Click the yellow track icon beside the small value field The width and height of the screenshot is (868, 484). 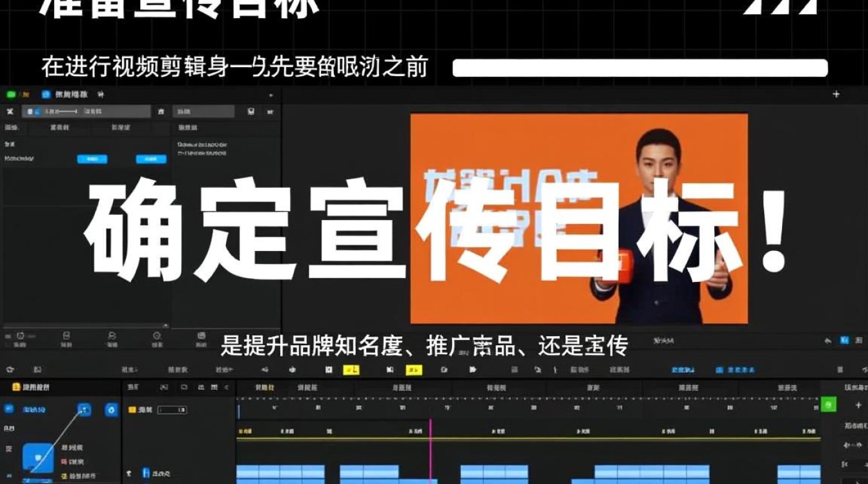click(132, 410)
